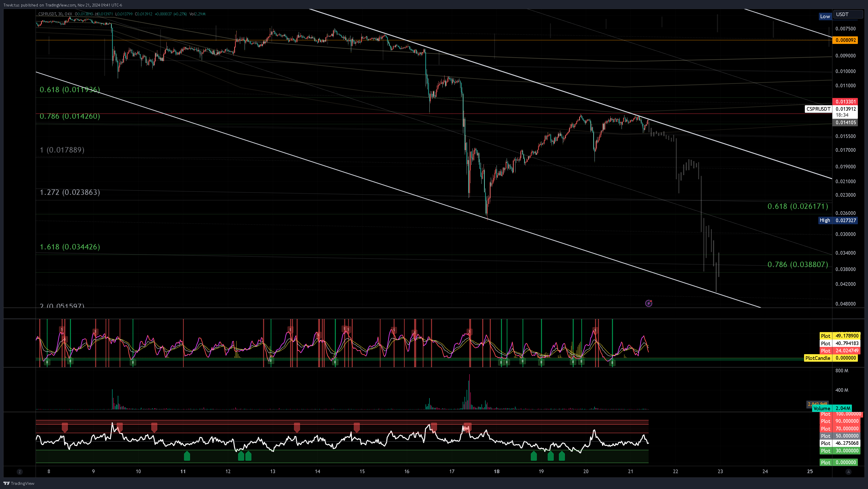This screenshot has height=489, width=868.
Task: Click the 0.019000 price axis label
Action: [x=845, y=167]
